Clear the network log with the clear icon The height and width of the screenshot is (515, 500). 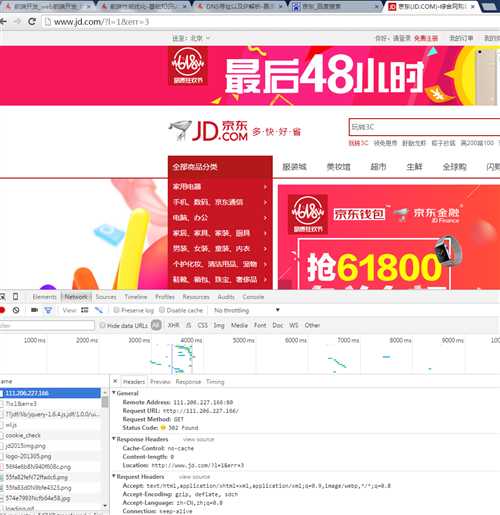pos(16,310)
